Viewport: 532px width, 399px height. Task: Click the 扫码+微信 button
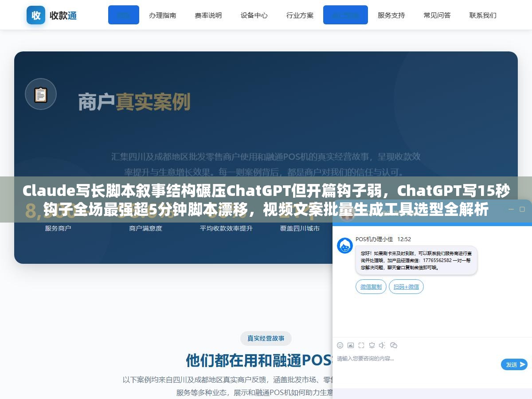406,286
